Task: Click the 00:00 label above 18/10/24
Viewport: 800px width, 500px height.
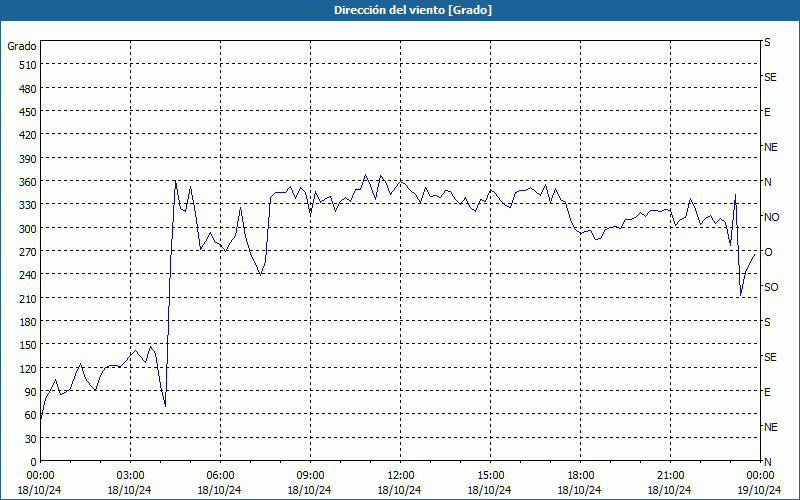Action: pos(41,475)
